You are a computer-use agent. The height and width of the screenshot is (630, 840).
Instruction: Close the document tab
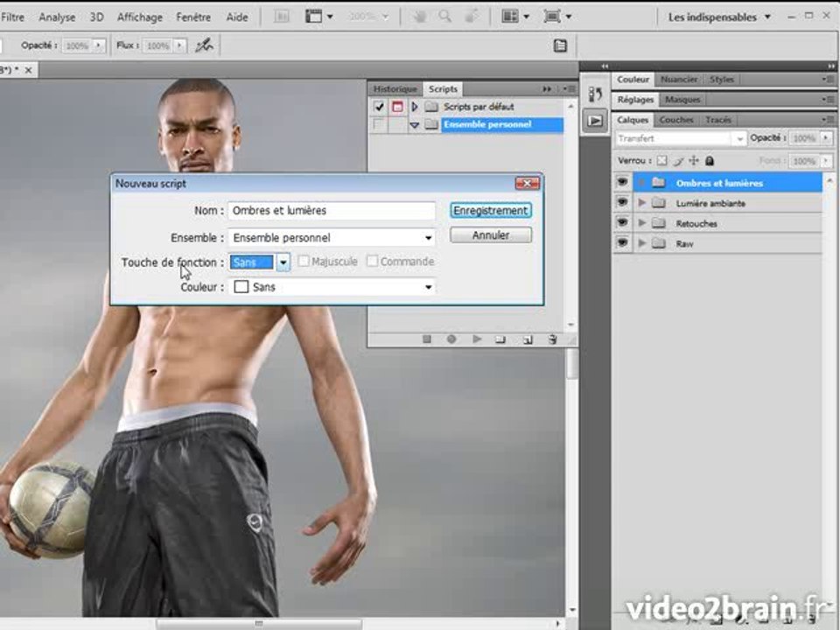pos(28,70)
